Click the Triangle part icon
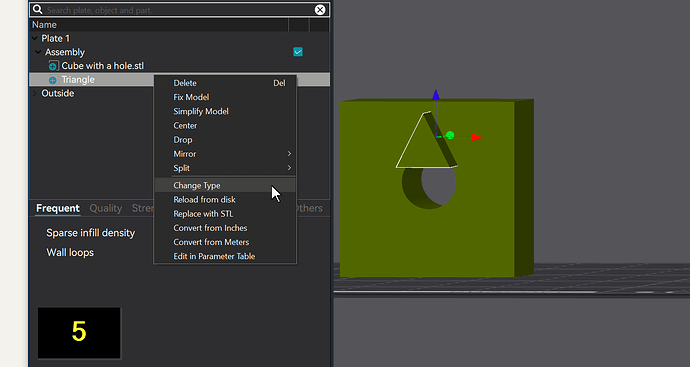This screenshot has width=690, height=367. [53, 80]
